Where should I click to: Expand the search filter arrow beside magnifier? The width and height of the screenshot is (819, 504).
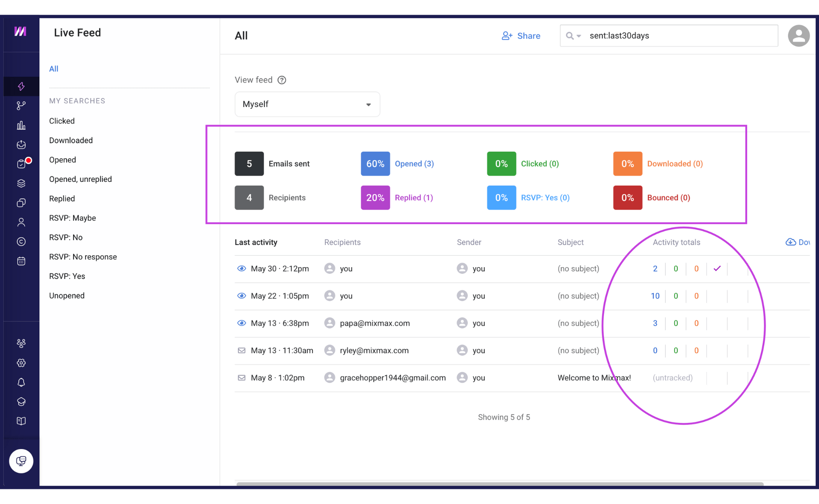point(580,36)
